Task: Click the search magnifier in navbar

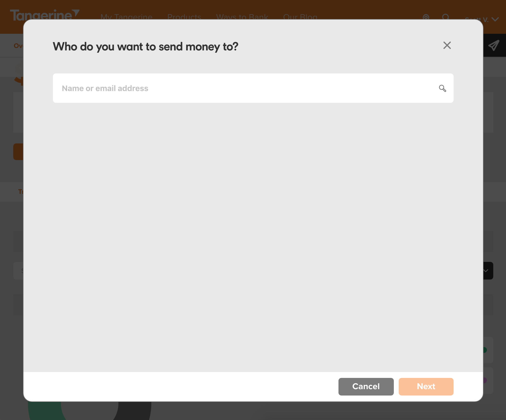Action: [445, 18]
